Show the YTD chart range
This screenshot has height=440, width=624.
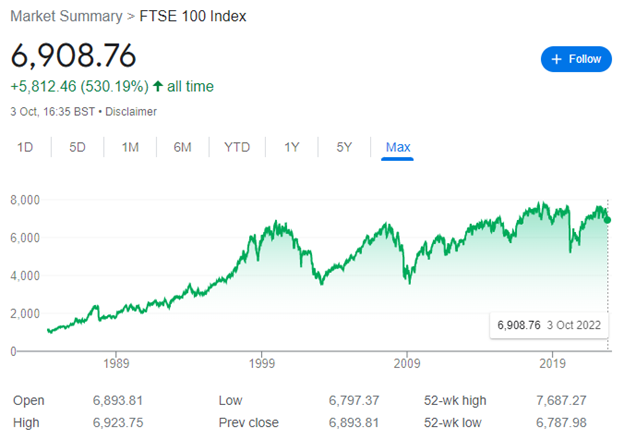click(237, 148)
